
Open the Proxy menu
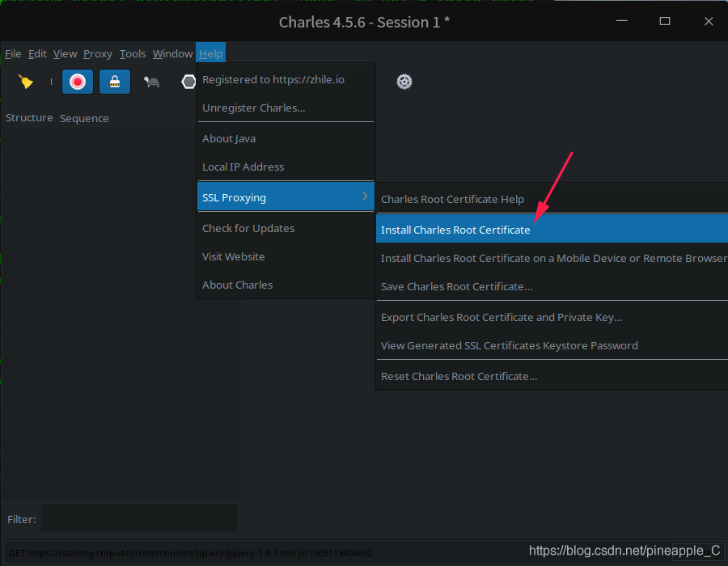(x=98, y=53)
